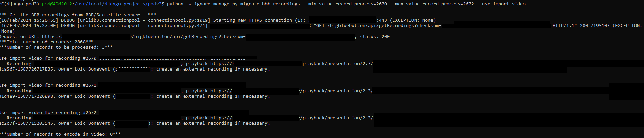644x138 pixels.
Task: Click the 'Number of records to be processed' line
Action: tap(56, 47)
